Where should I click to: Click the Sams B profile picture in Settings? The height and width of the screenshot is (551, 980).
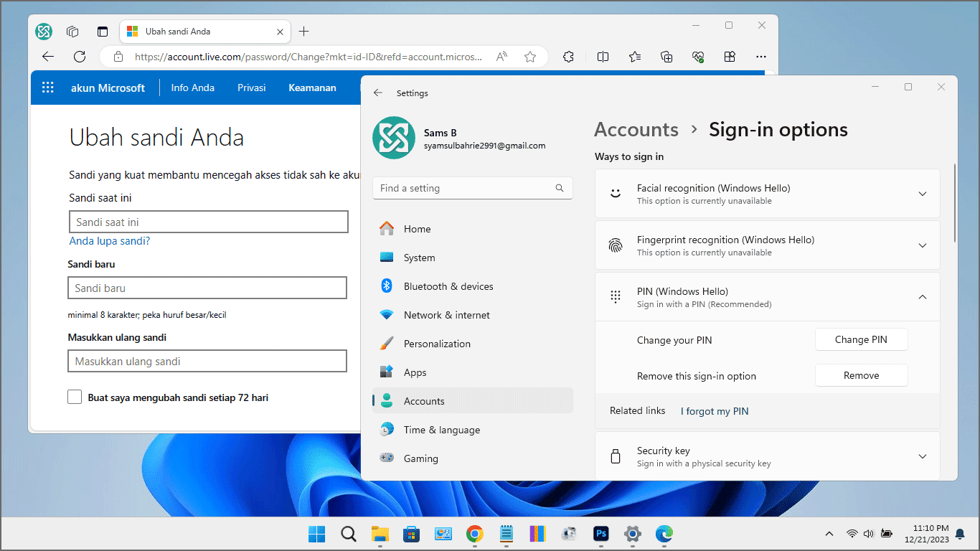(394, 138)
